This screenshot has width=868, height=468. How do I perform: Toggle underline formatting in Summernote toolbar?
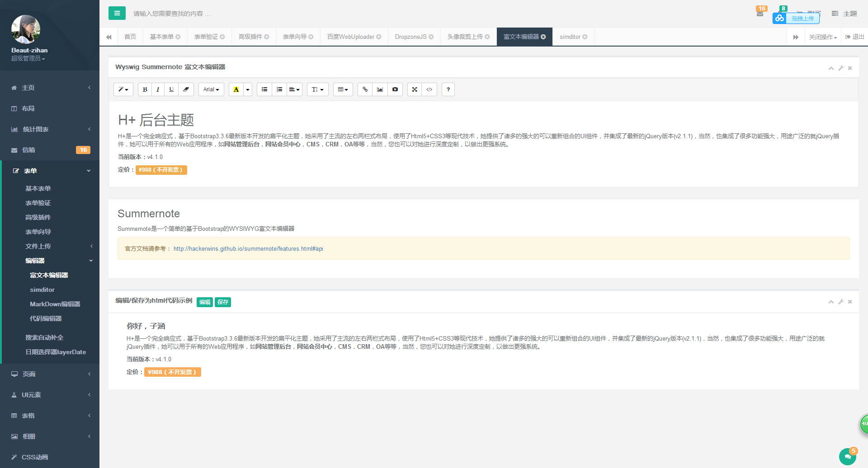click(x=171, y=89)
